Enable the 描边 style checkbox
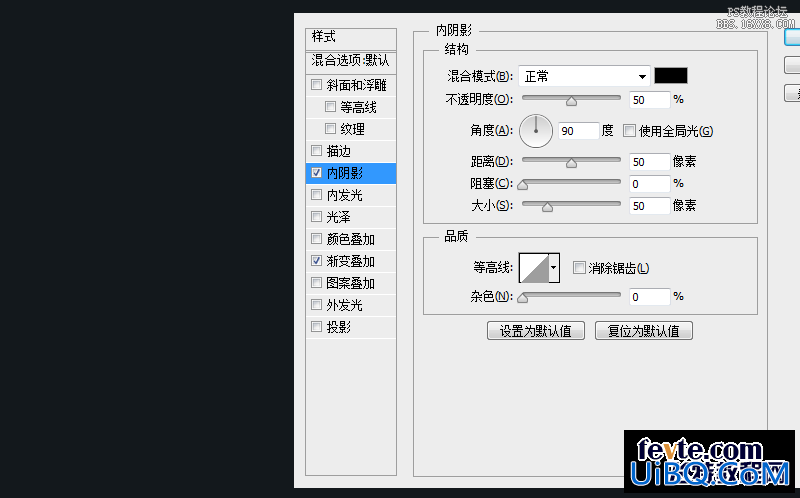Screen dimensions: 800x498 [316, 151]
